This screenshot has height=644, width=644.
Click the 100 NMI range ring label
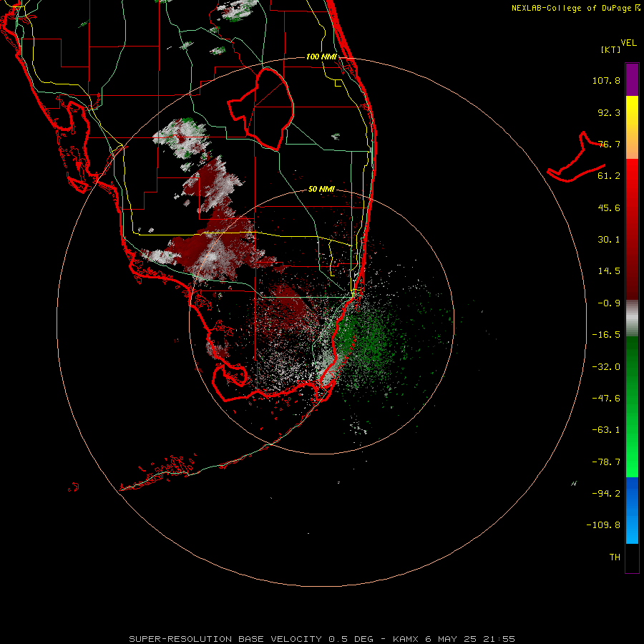pos(321,57)
